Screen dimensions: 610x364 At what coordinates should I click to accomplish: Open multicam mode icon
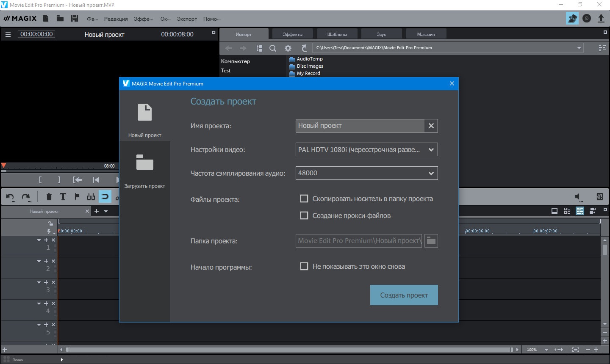point(593,211)
